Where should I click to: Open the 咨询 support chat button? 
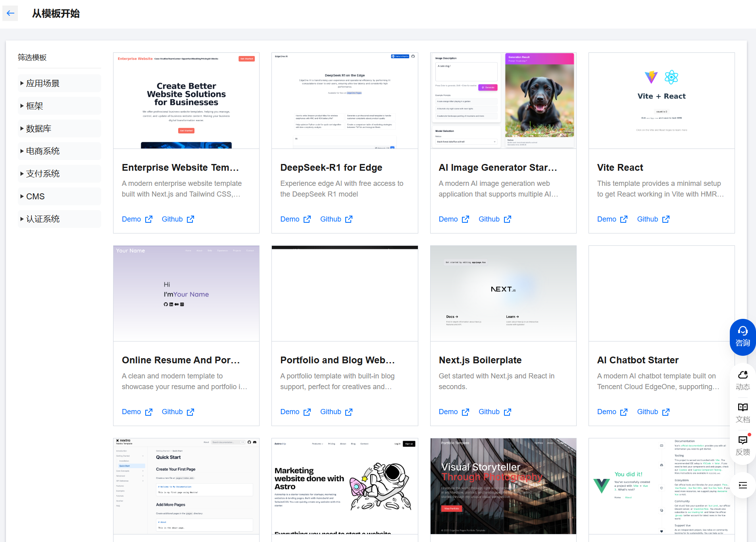tap(743, 337)
